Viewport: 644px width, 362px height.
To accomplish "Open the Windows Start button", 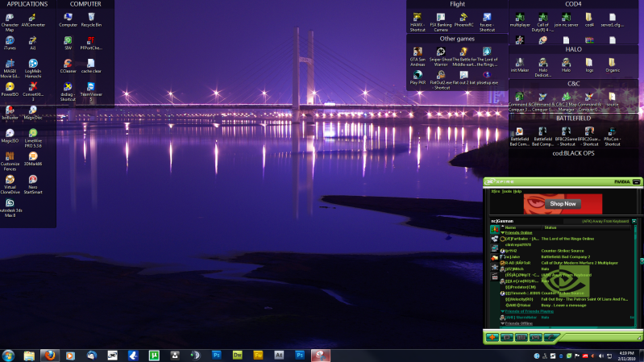I will (8, 356).
